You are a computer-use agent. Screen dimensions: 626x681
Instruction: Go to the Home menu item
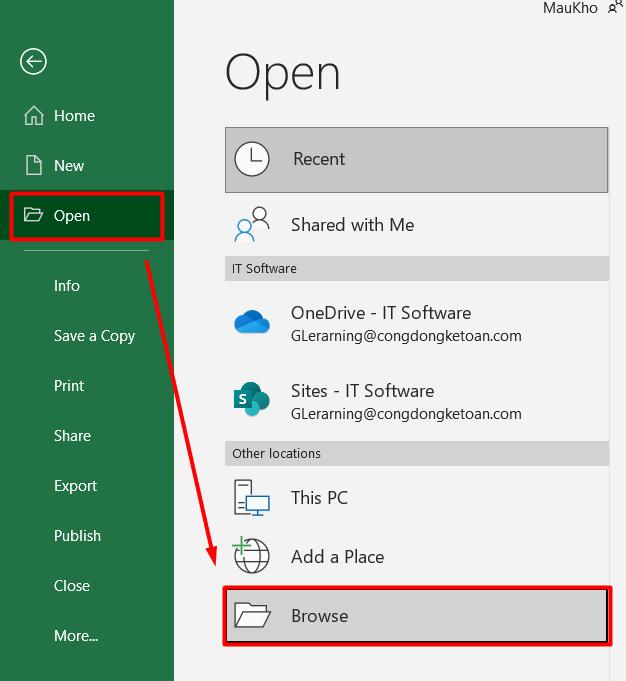(87, 116)
